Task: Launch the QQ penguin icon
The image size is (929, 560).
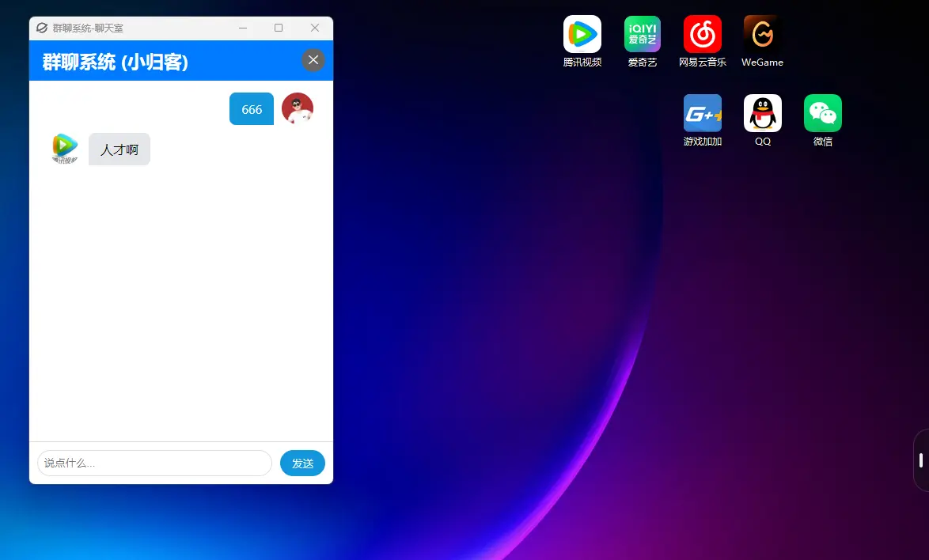Action: (763, 113)
